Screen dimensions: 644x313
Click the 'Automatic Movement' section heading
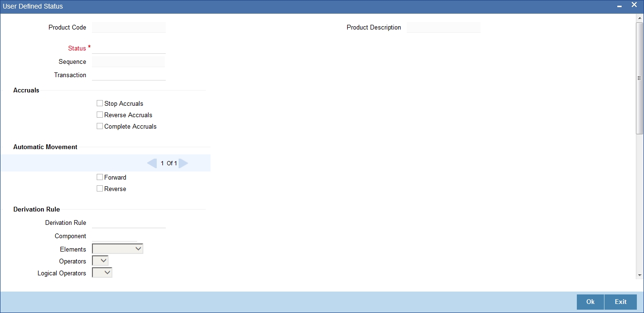tap(45, 147)
